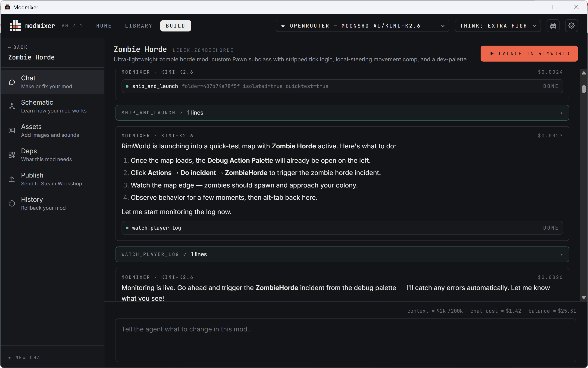Click the balance = $25.31 readout
This screenshot has width=588, height=368.
(552, 311)
